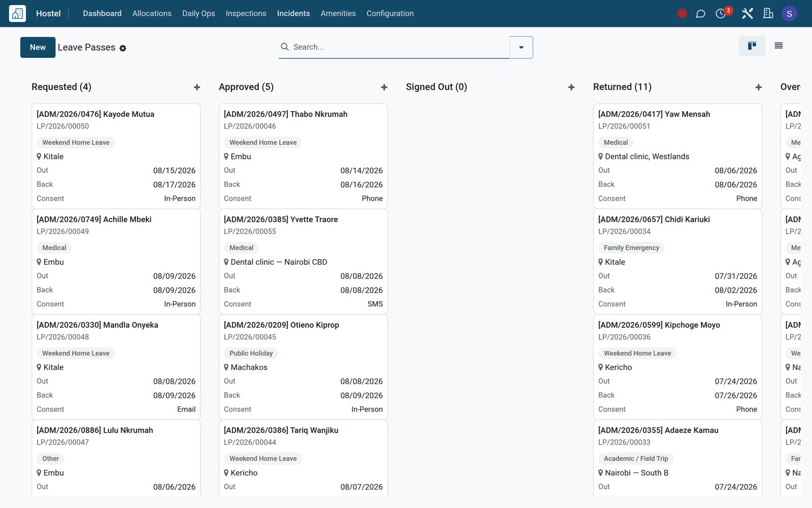Viewport: 812px width, 508px height.
Task: Click location pin beside Dental clinic, Westlands
Action: point(601,156)
